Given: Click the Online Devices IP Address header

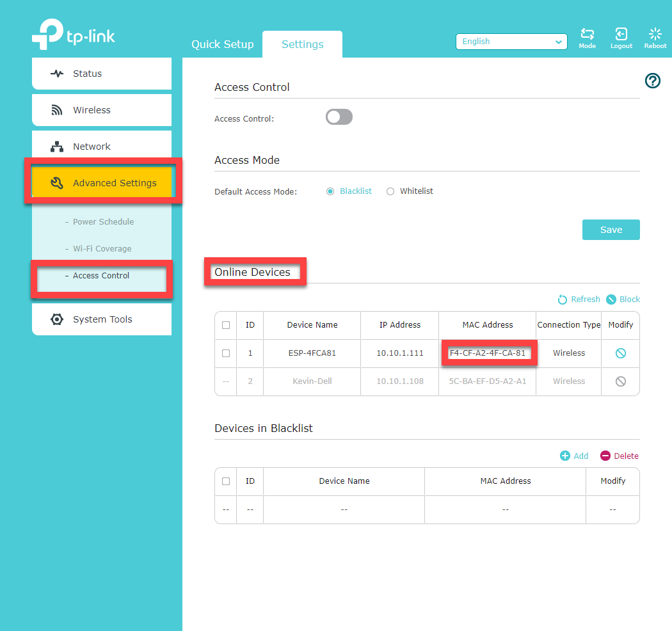Looking at the screenshot, I should [400, 325].
